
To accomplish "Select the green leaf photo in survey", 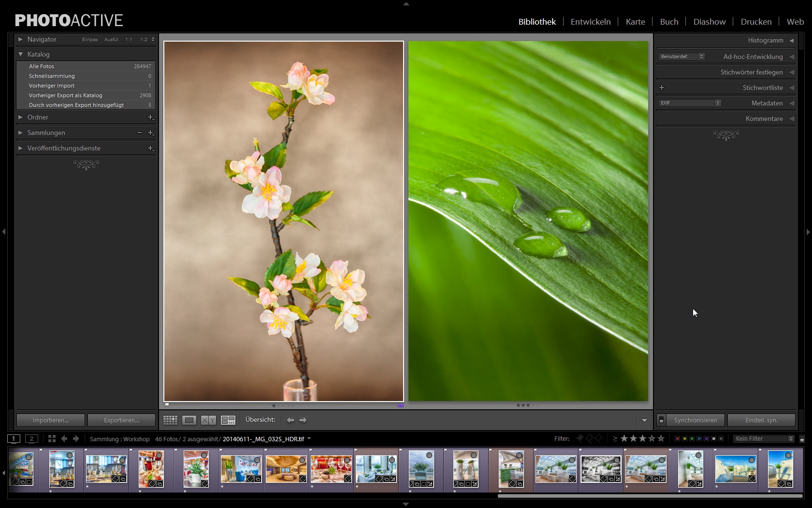I will 528,221.
